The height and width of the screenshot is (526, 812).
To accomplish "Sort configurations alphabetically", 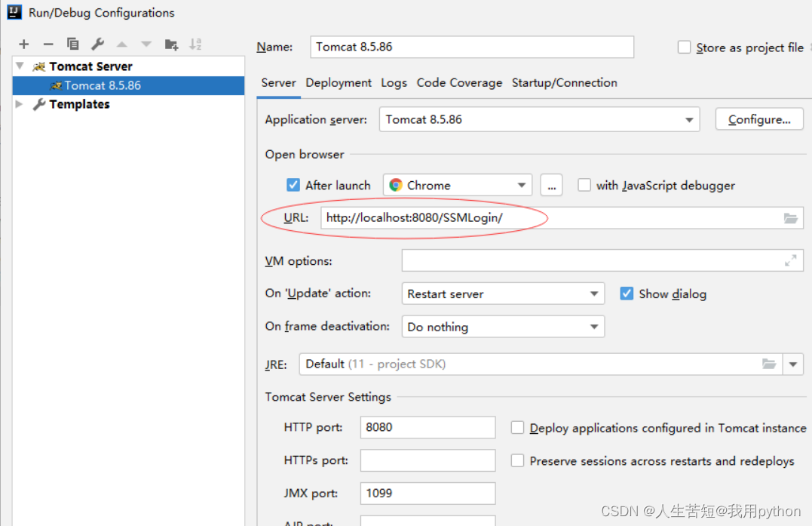I will coord(195,45).
